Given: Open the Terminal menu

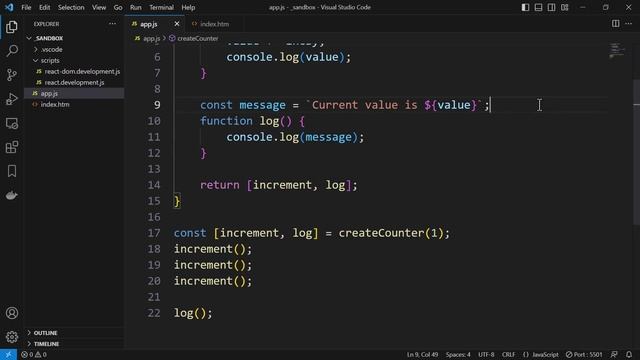Looking at the screenshot, I should [x=161, y=7].
